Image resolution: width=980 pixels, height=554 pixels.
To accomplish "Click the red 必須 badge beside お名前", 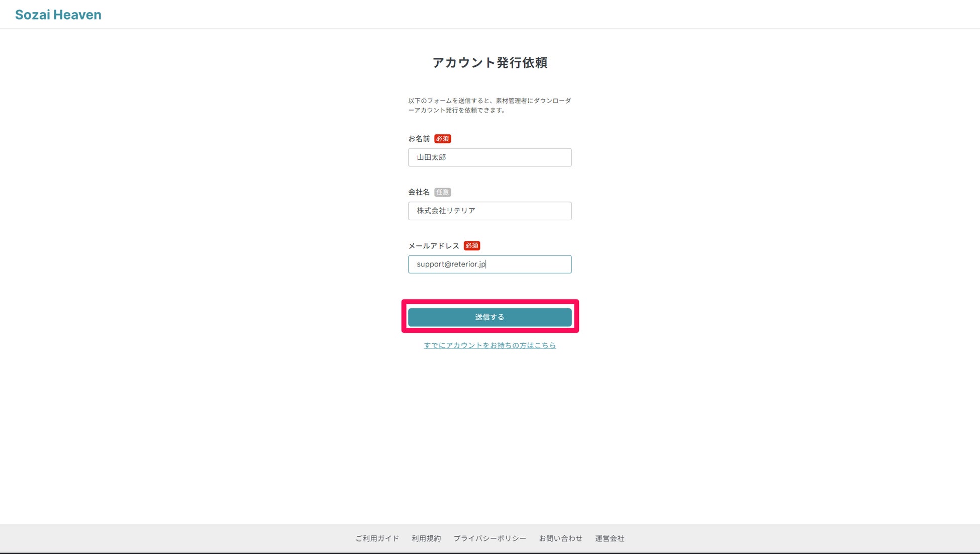I will 442,139.
